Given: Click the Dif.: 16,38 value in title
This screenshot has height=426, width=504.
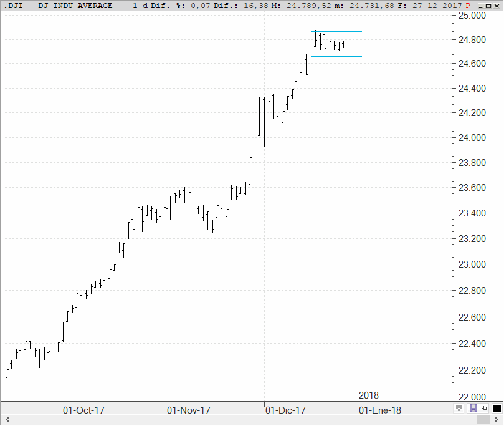Looking at the screenshot, I should tap(241, 6).
